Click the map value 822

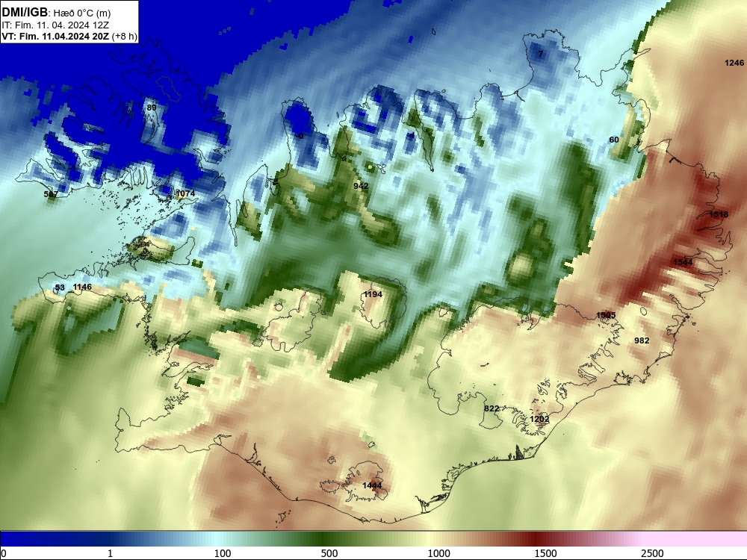492,408
